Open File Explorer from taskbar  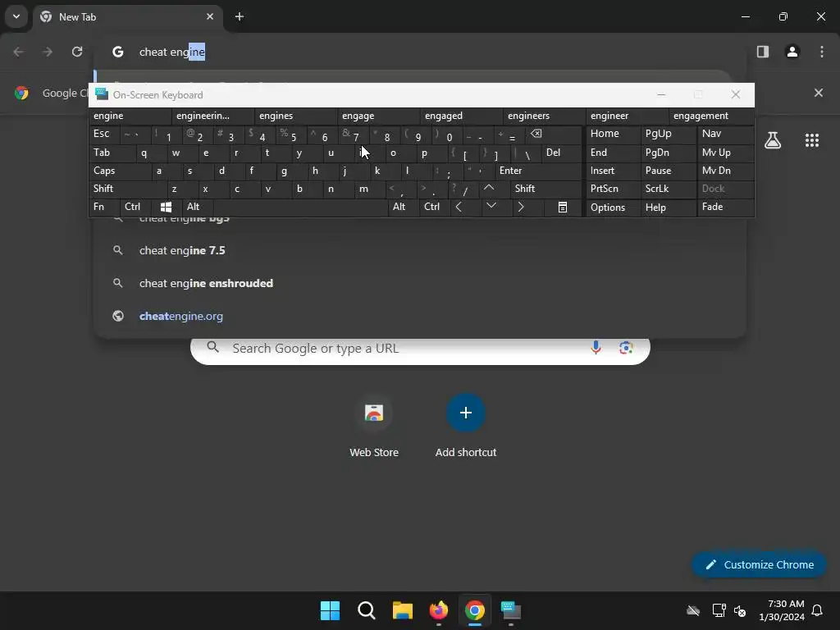pyautogui.click(x=402, y=610)
